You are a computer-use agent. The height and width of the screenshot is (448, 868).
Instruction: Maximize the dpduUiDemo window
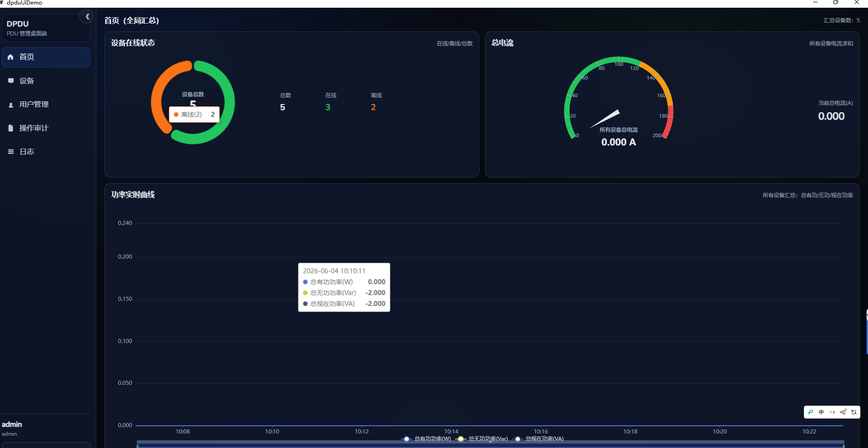(836, 3)
